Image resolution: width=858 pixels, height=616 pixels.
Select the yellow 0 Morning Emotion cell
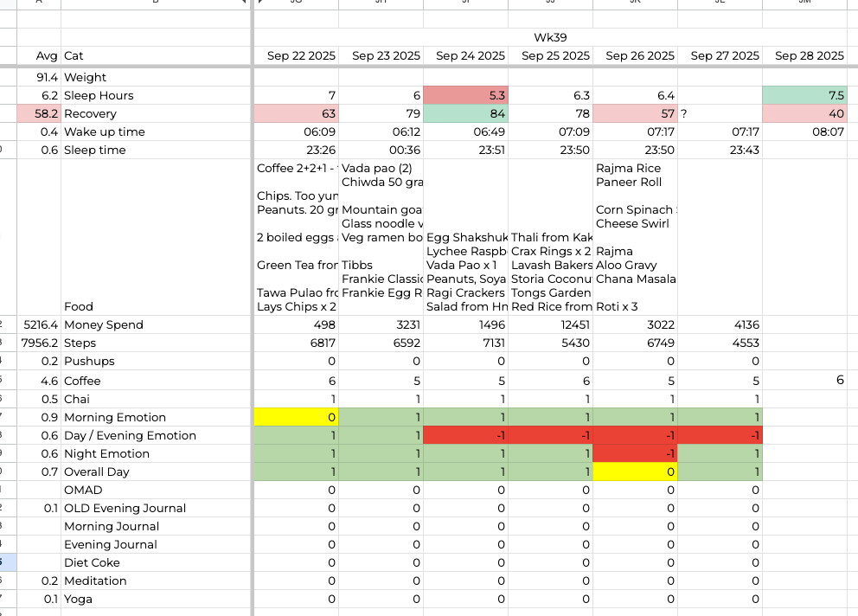[x=297, y=417]
